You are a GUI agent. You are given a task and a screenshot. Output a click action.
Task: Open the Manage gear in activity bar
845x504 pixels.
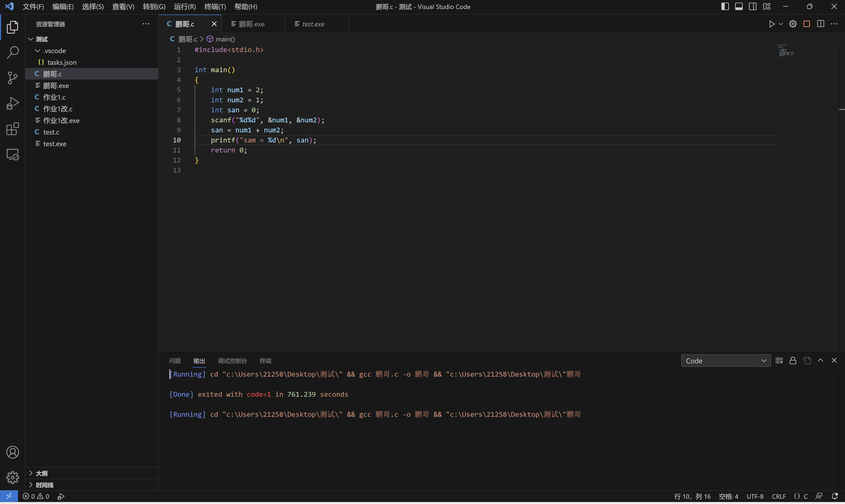tap(13, 478)
